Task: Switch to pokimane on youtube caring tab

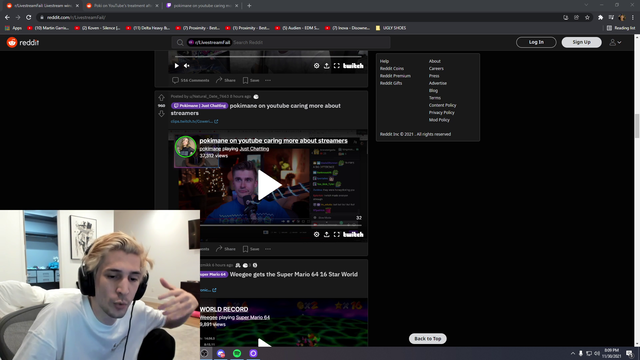Action: [x=202, y=6]
